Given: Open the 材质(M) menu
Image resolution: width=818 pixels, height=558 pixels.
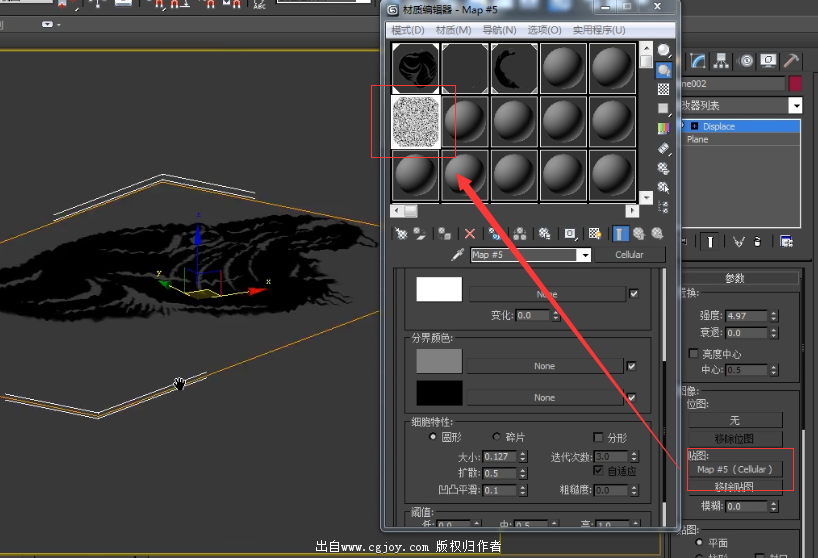Looking at the screenshot, I should (x=453, y=30).
